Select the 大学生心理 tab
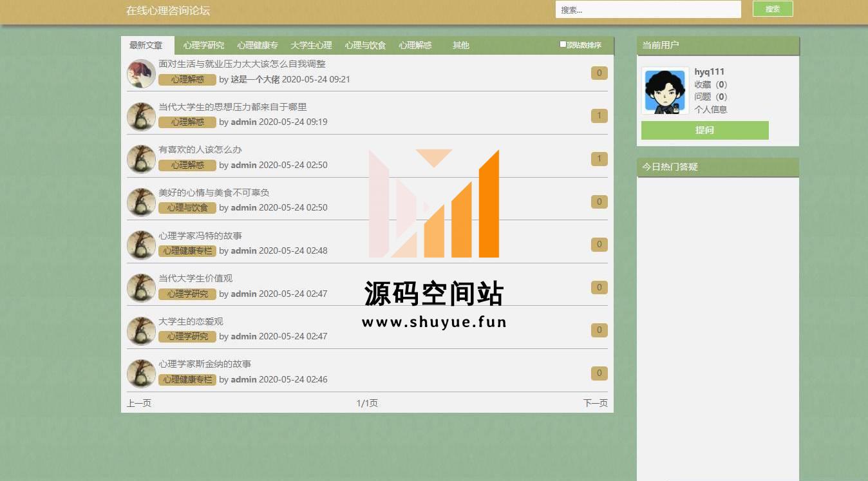 tap(311, 45)
